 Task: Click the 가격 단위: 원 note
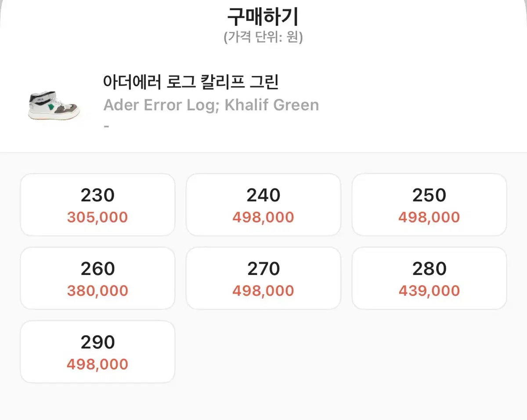pyautogui.click(x=263, y=38)
